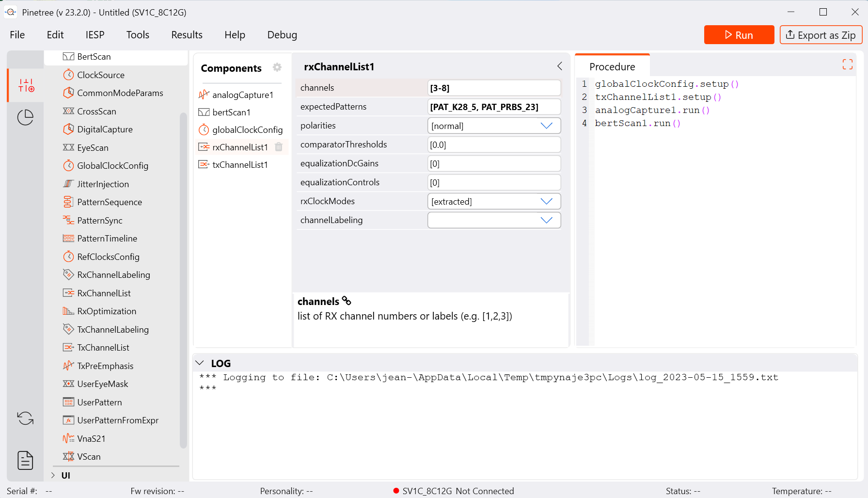Viewport: 868px width, 498px height.
Task: Toggle fullscreen for the Procedure panel
Action: [x=847, y=64]
